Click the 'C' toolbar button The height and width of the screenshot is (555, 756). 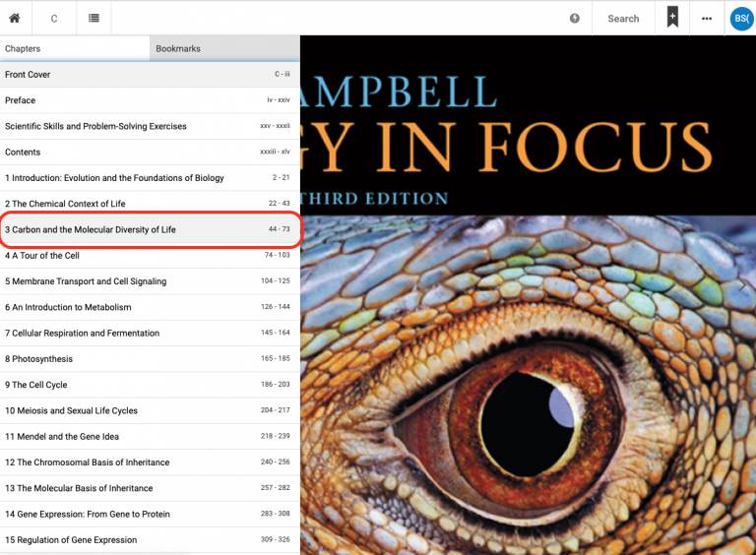(x=54, y=19)
